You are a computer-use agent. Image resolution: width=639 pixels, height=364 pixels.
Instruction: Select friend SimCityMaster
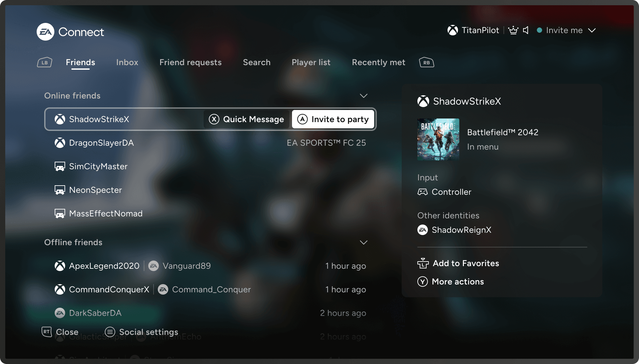210,166
